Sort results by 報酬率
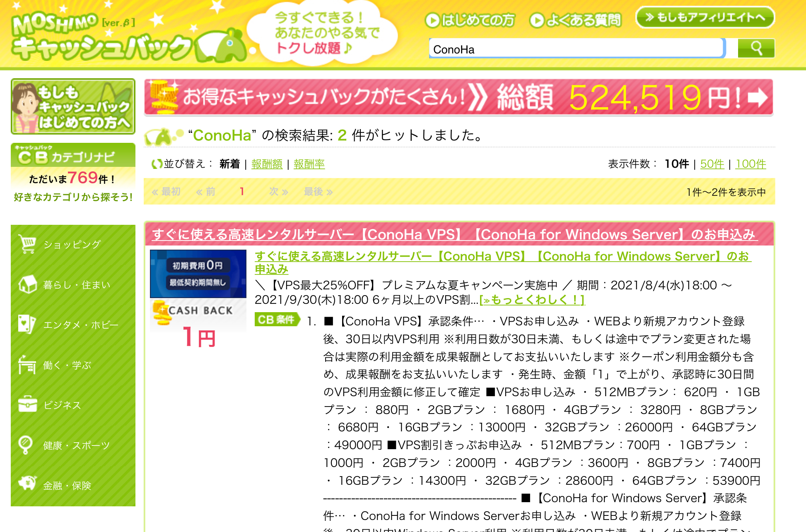 click(x=309, y=164)
